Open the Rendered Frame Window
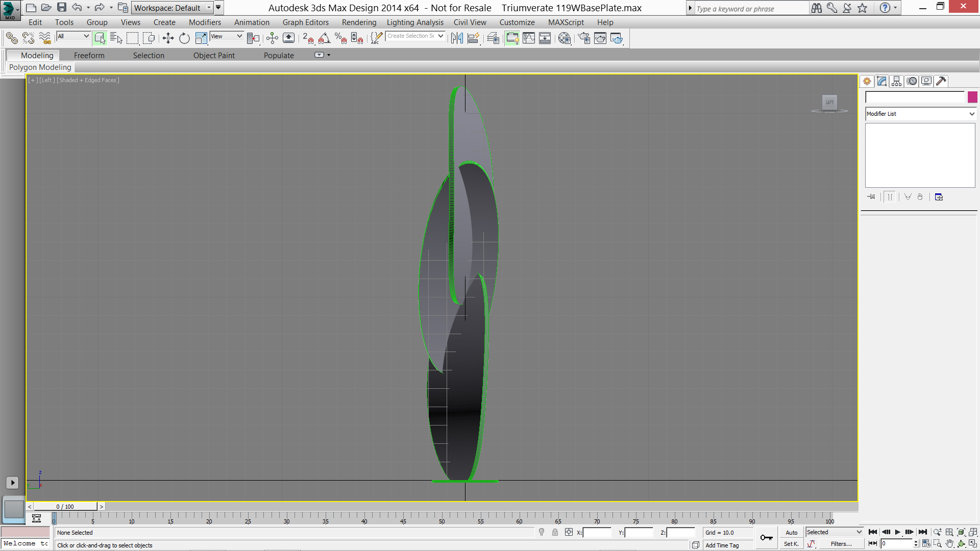 [600, 38]
